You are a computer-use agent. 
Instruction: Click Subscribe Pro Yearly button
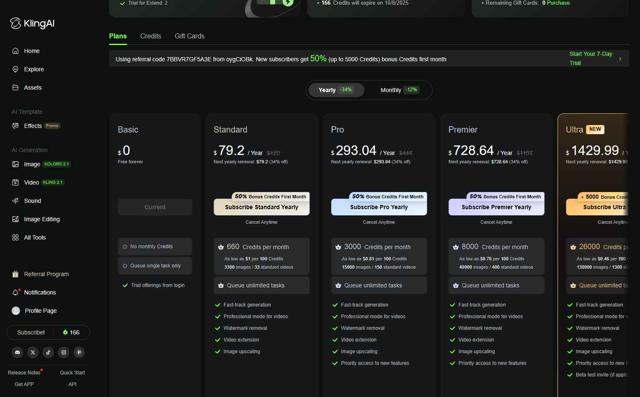379,207
